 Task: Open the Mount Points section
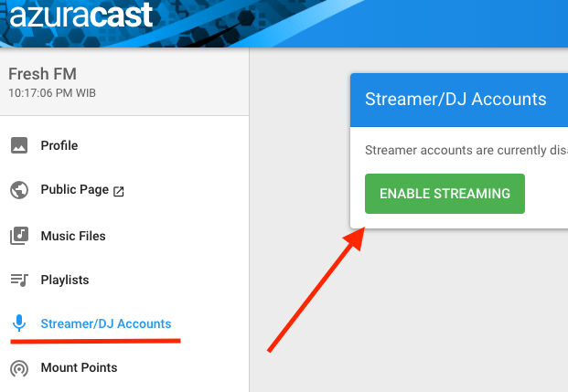79,367
